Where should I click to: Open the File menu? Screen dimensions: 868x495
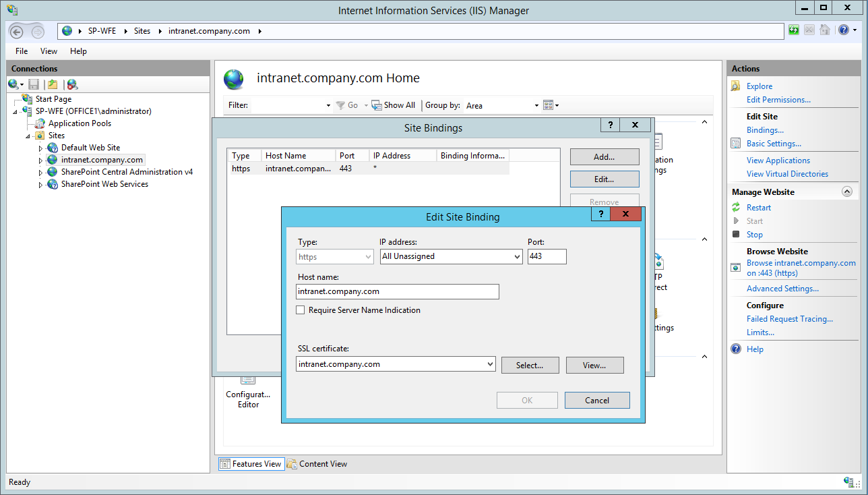click(22, 51)
